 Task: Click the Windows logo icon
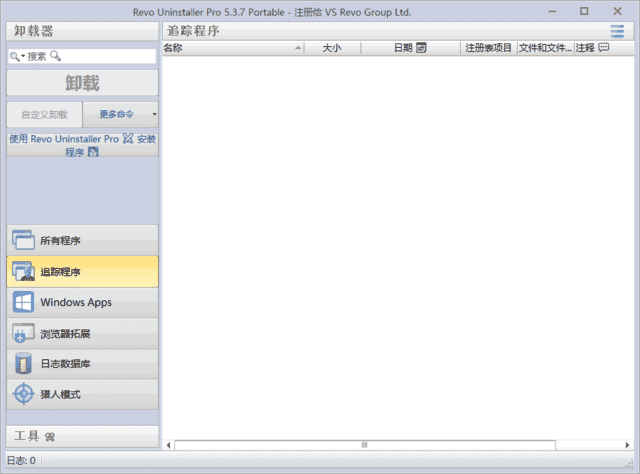pos(23,303)
